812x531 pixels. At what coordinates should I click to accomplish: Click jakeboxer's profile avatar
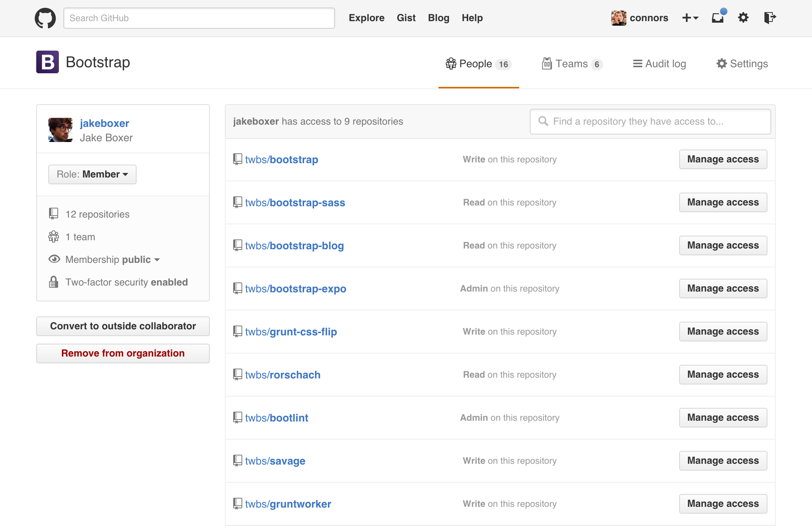(60, 130)
